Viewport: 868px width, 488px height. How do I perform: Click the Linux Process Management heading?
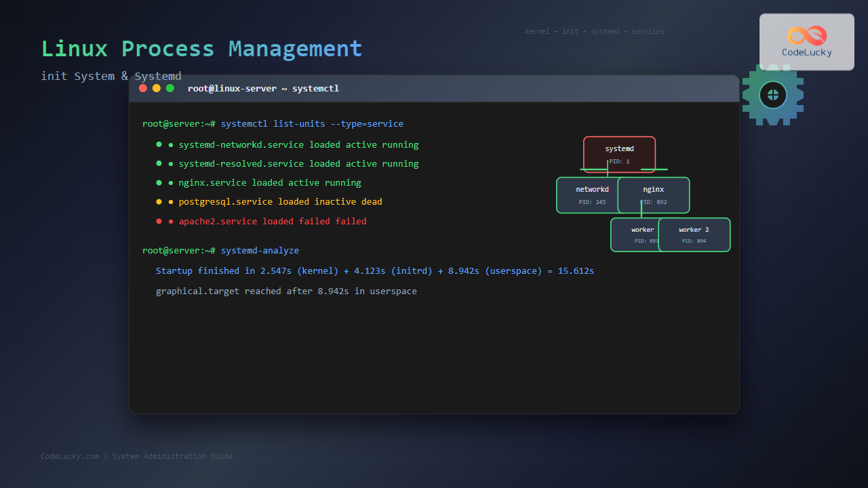(x=201, y=49)
